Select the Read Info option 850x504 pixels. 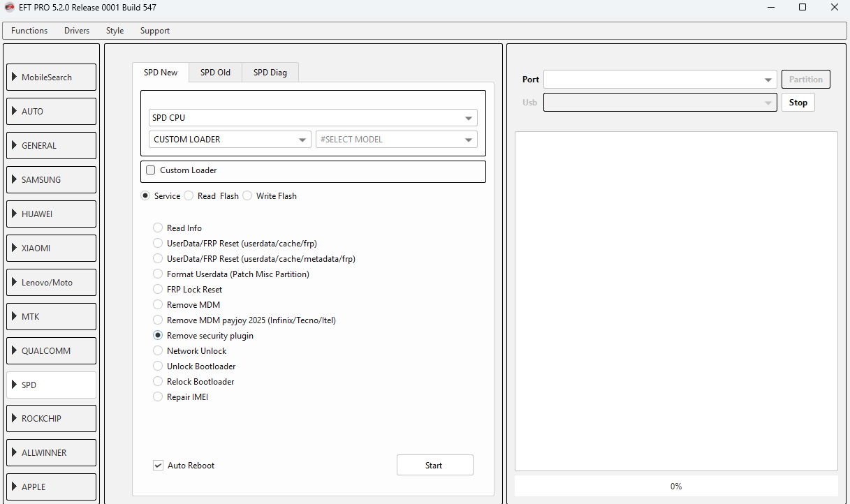coord(177,228)
